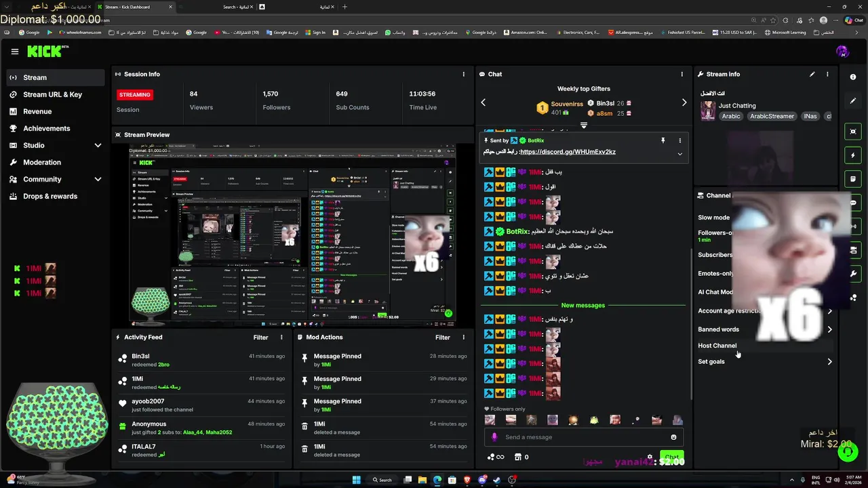Click the info icon in right rail

click(x=853, y=77)
